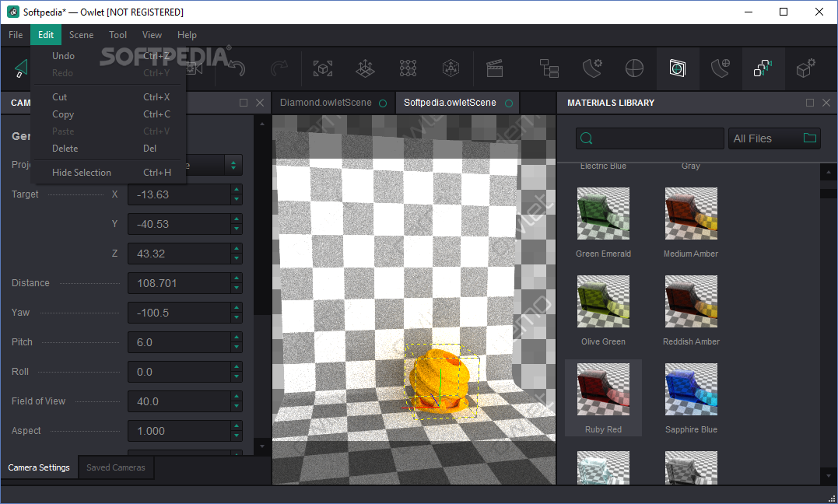Adjust Pitch using its stepper arrows

click(x=237, y=342)
